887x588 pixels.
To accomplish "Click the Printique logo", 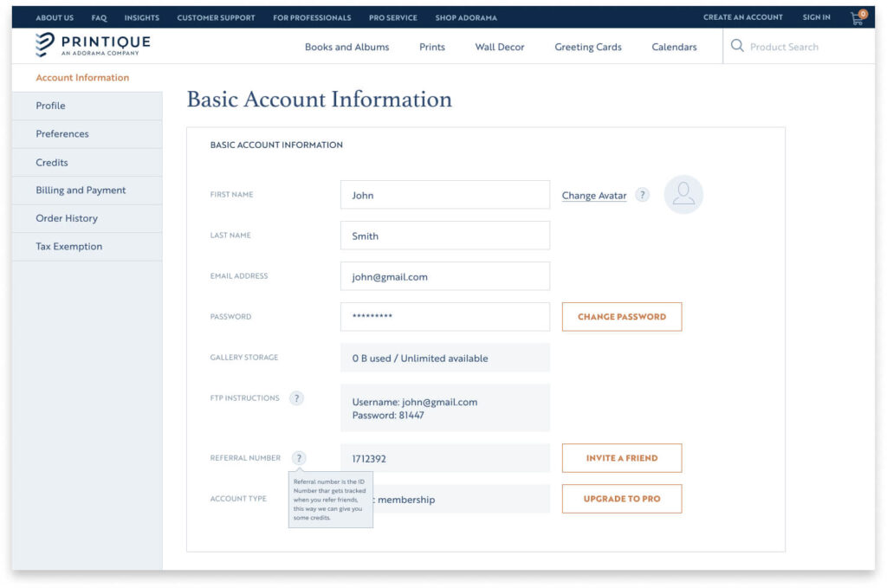I will pos(91,44).
